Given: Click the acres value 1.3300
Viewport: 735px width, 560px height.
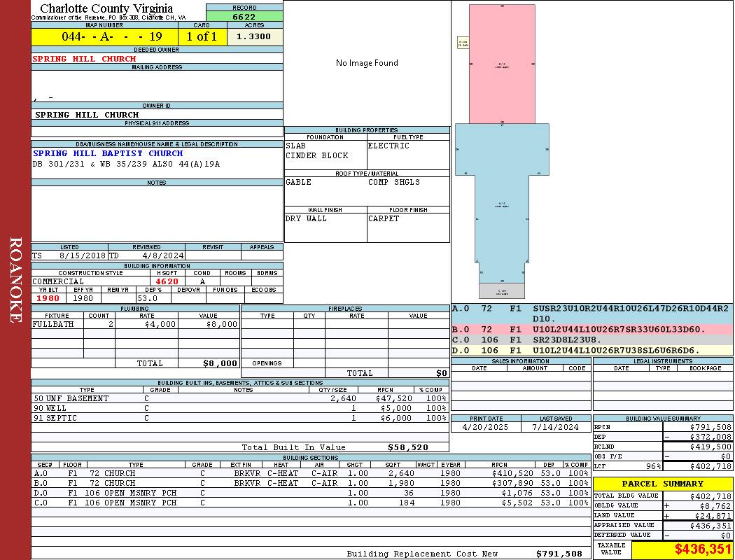Looking at the screenshot, I should click(253, 36).
